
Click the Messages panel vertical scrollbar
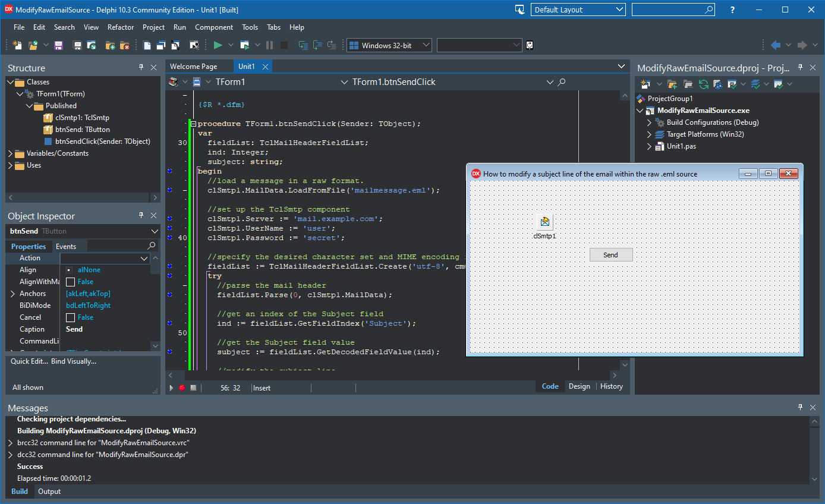pos(815,450)
